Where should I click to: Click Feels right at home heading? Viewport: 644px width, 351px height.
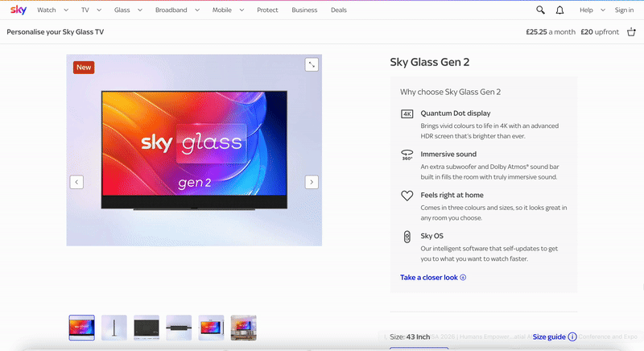452,195
